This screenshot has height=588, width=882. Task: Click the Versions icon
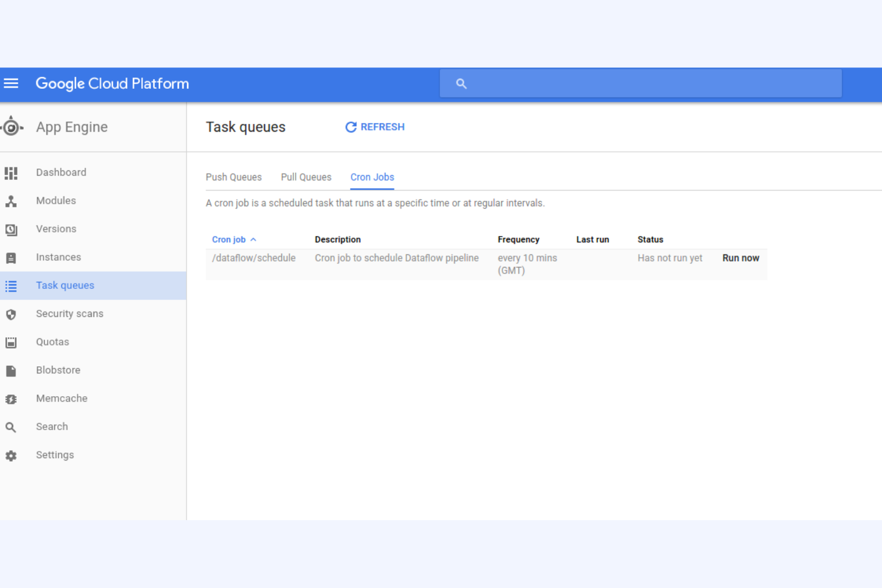click(11, 229)
